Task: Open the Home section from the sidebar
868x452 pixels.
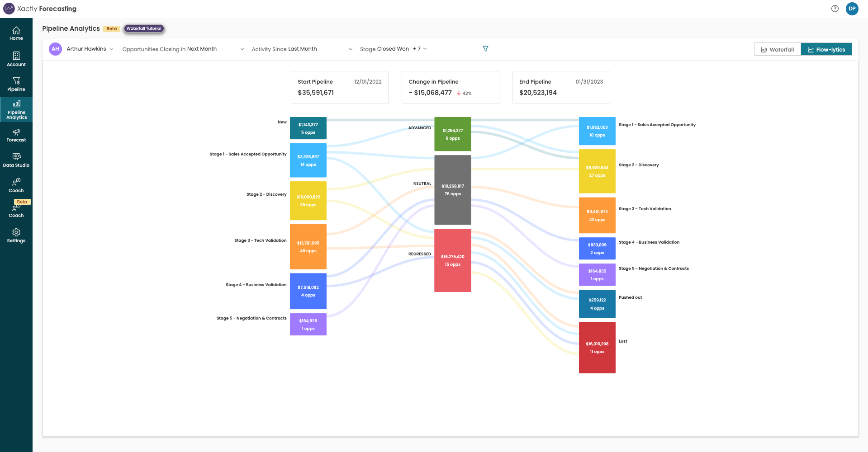Action: coord(16,33)
